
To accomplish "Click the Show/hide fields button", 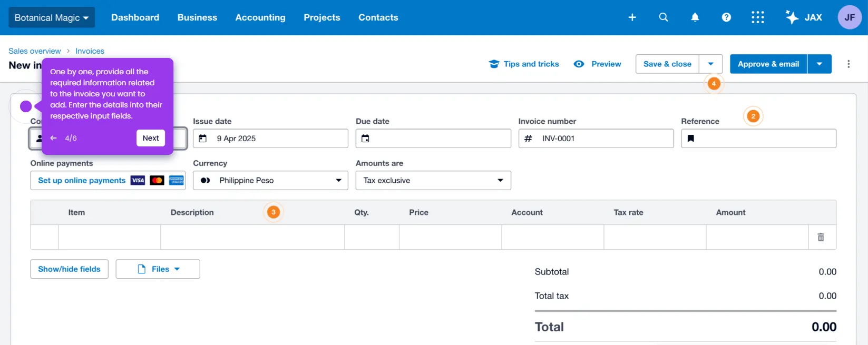I will coord(69,269).
